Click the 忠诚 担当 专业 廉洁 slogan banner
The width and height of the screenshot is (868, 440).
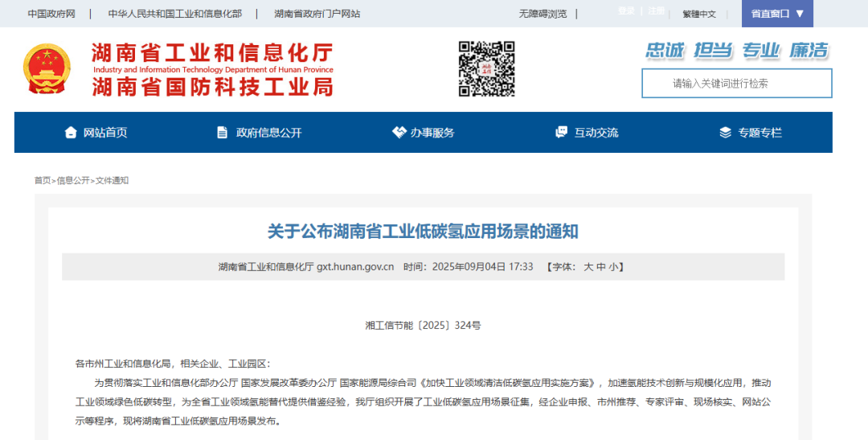click(x=737, y=51)
